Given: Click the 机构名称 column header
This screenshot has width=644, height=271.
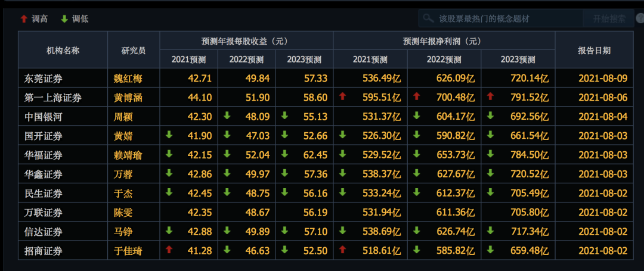Looking at the screenshot, I should 63,50.
